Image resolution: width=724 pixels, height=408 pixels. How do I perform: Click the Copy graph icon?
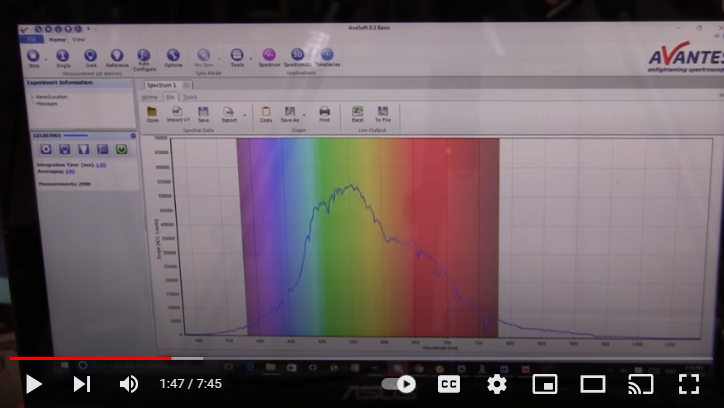[266, 111]
